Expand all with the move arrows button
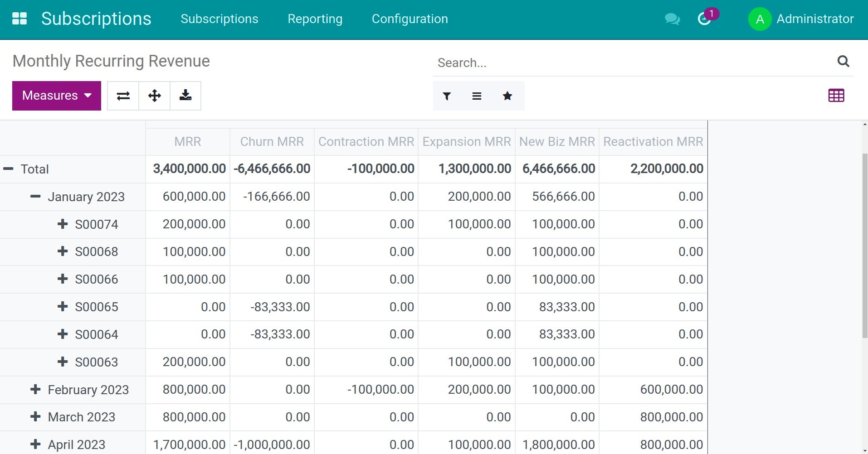Image resolution: width=868 pixels, height=454 pixels. [x=155, y=96]
